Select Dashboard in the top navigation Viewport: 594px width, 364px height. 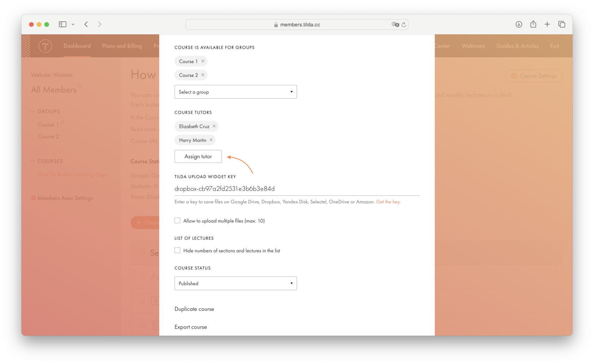pyautogui.click(x=77, y=46)
